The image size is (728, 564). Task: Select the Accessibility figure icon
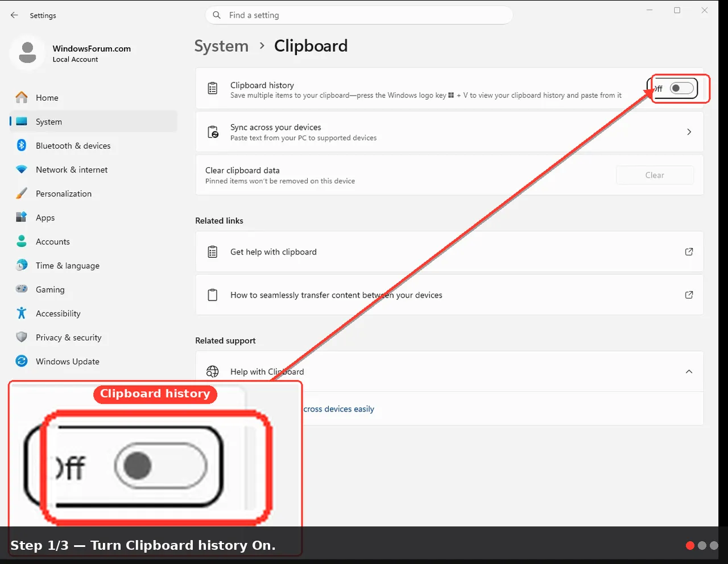click(x=22, y=314)
